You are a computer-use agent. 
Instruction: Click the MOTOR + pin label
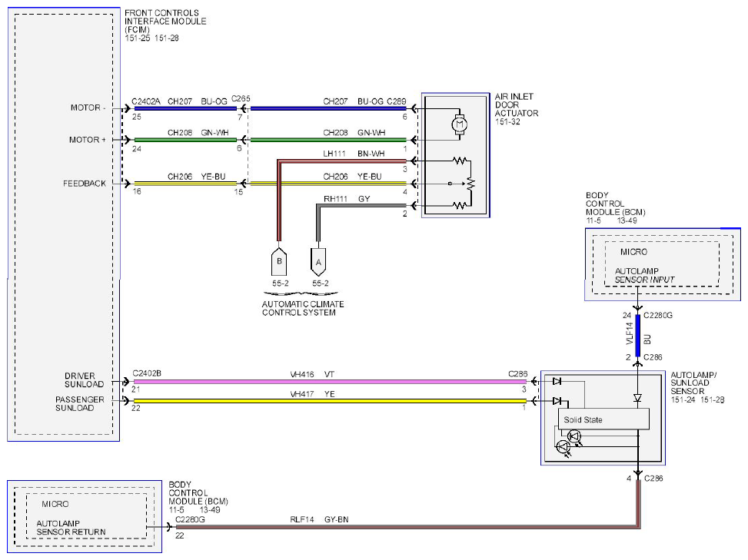(x=88, y=140)
